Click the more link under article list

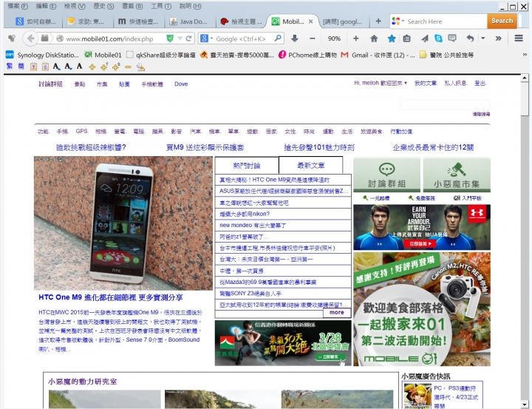(337, 312)
